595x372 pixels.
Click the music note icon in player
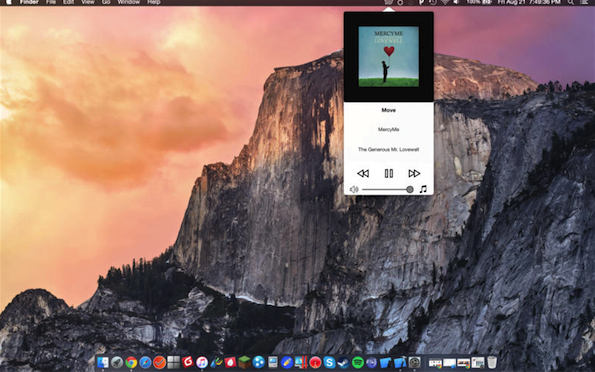click(x=423, y=189)
